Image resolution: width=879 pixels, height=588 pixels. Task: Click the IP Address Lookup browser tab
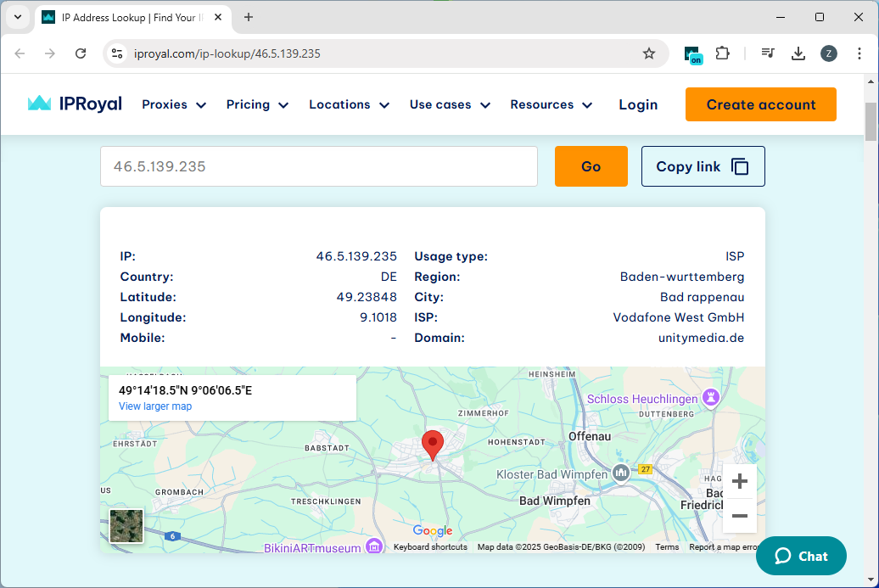coord(133,17)
